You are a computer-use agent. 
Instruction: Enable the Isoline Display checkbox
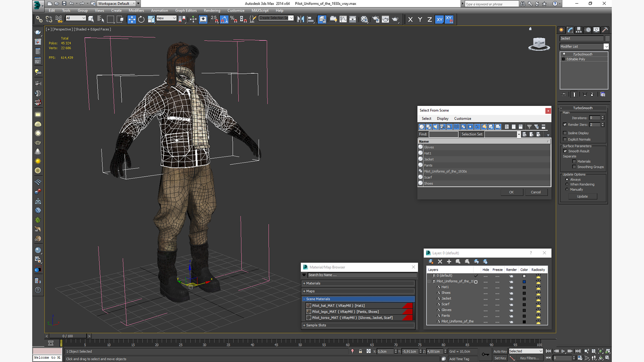coord(565,133)
